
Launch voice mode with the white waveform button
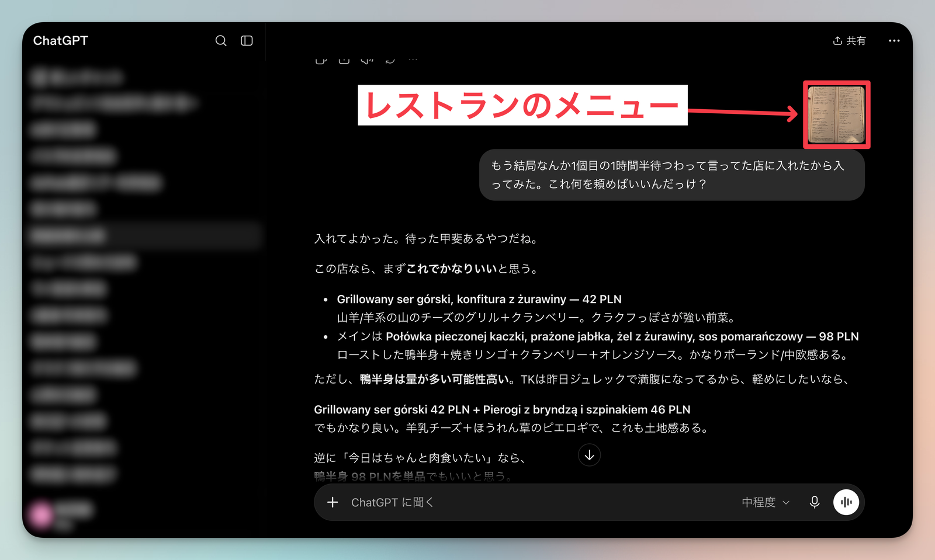[x=846, y=502]
